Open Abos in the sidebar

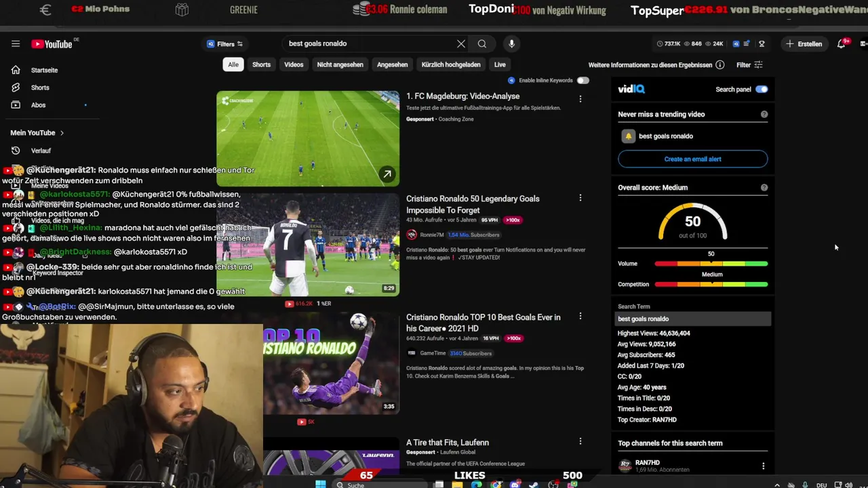(37, 105)
